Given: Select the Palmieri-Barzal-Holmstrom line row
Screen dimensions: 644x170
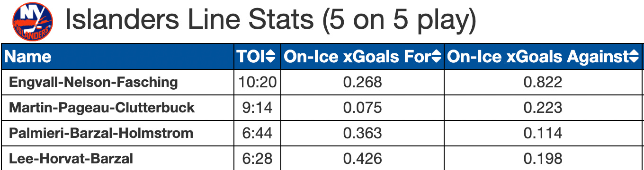Looking at the screenshot, I should 322,133.
